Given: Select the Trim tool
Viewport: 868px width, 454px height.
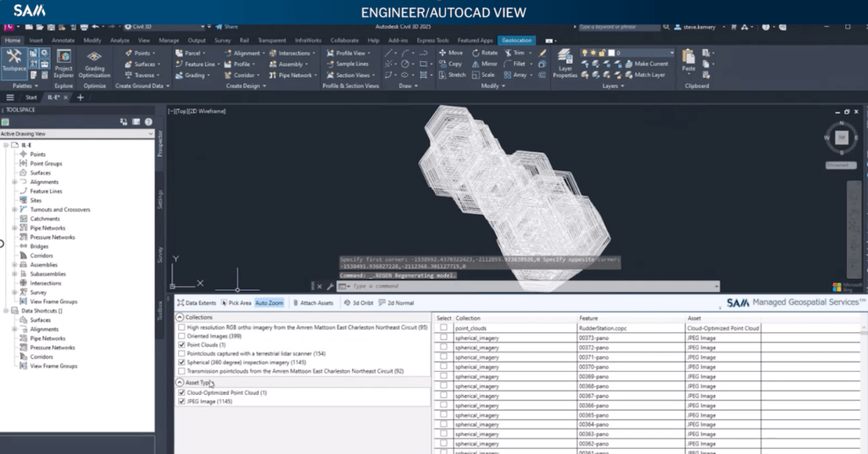Looking at the screenshot, I should (x=515, y=53).
